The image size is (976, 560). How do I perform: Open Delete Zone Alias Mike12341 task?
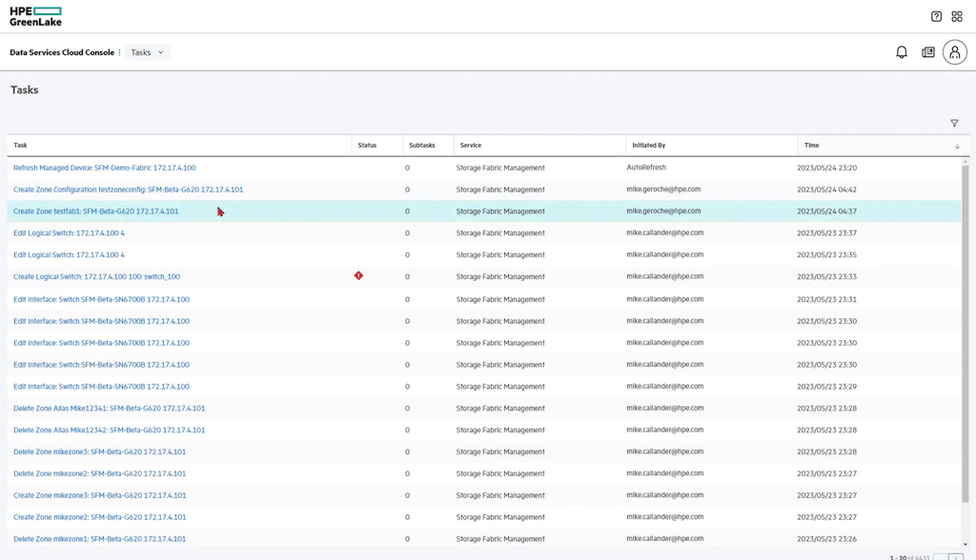tap(109, 409)
